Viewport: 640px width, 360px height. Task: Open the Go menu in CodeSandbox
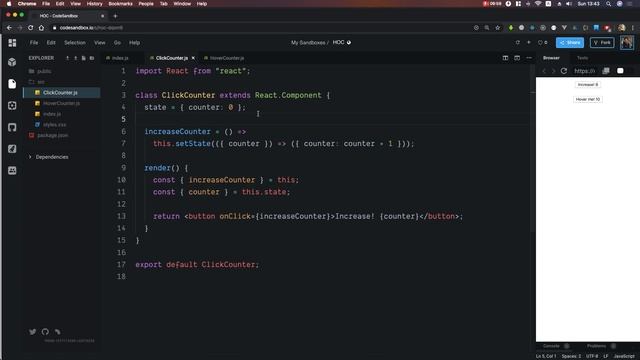coord(117,42)
